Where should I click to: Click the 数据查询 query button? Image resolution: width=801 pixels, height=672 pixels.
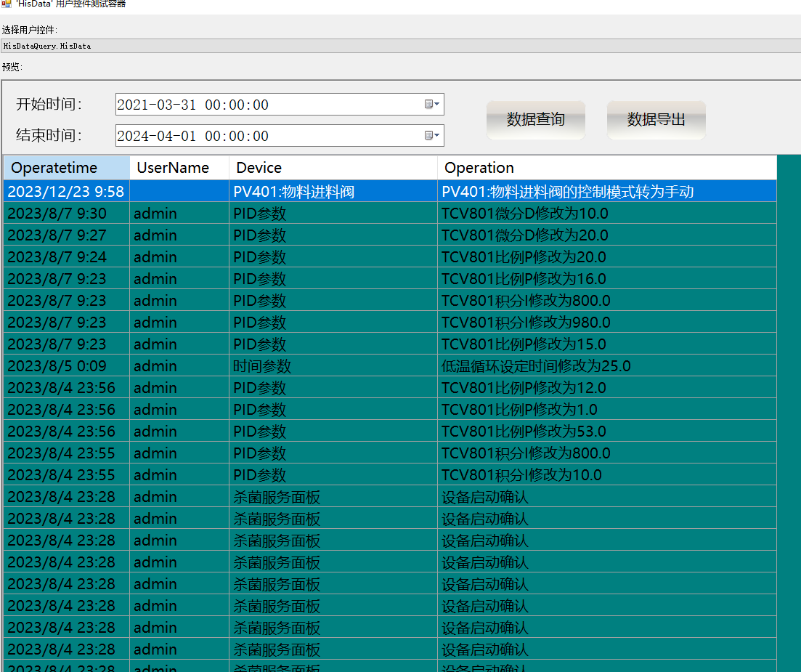click(x=536, y=120)
